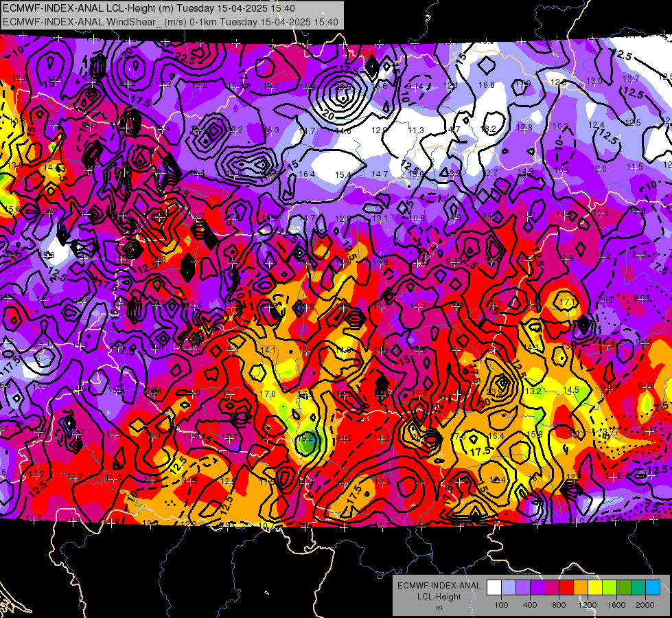Click the 9.69 grid point value
The width and height of the screenshot is (672, 618).
pos(644,342)
